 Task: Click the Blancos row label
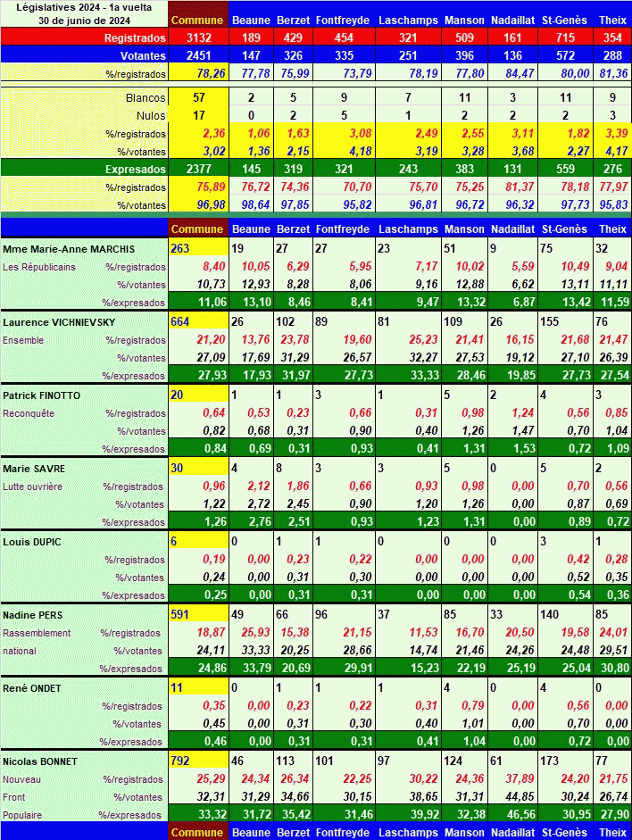pos(146,98)
